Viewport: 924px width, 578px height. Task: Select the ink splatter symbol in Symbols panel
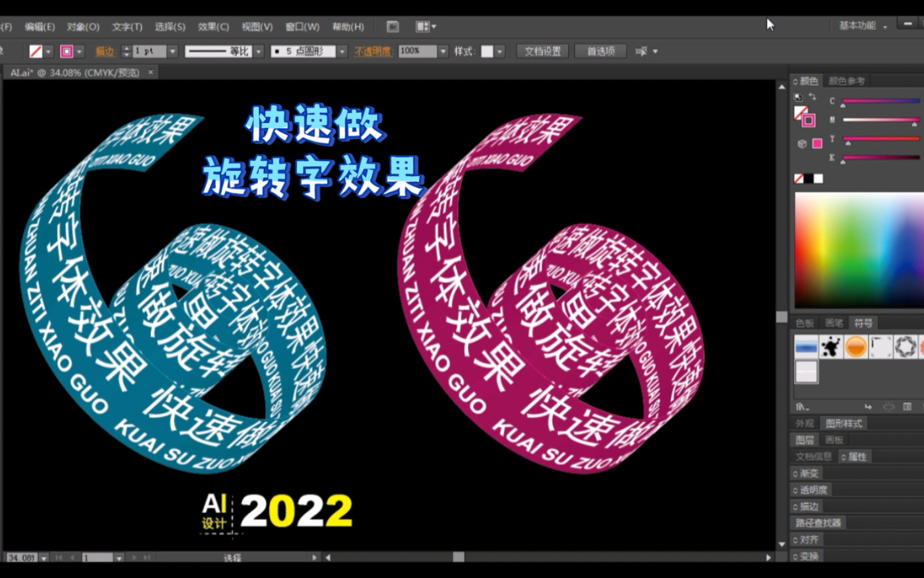(830, 347)
